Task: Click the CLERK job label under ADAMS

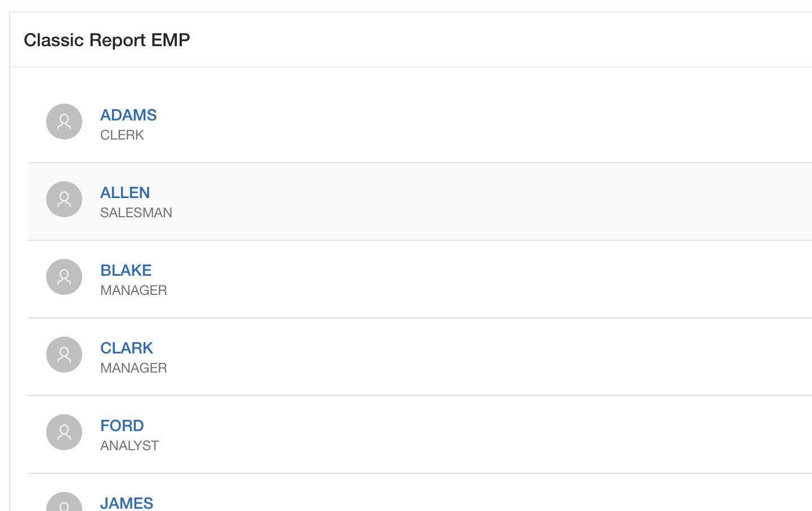Action: point(122,135)
